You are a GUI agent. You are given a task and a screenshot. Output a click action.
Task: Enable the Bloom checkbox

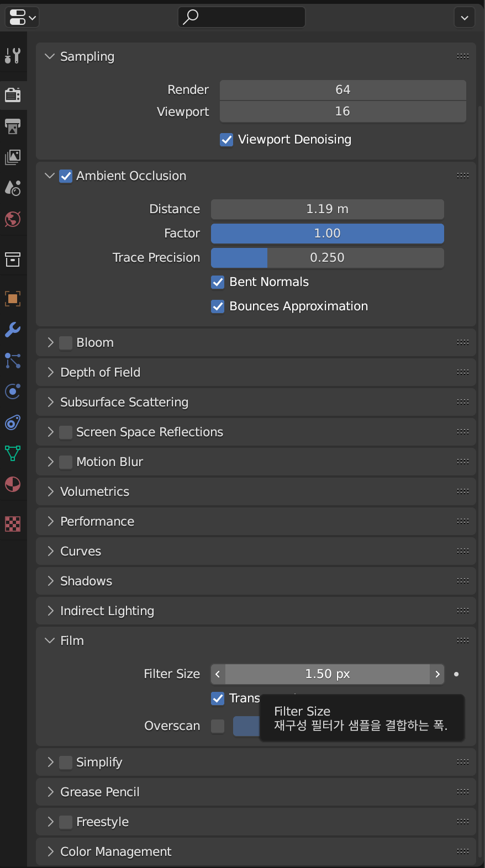pos(66,343)
